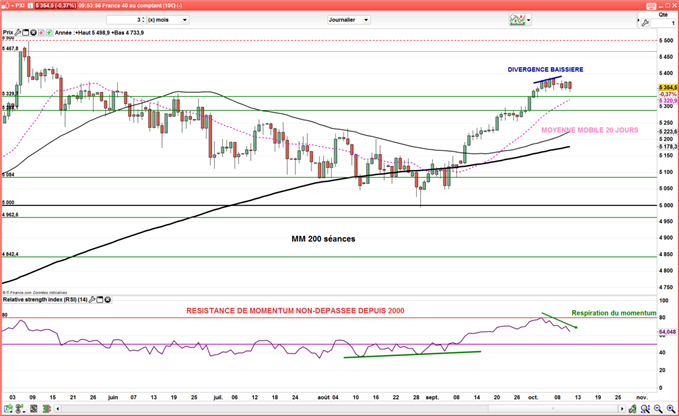The image size is (679, 416).
Task: Click the red plus indicator icon beside Prix
Action: tap(41, 32)
